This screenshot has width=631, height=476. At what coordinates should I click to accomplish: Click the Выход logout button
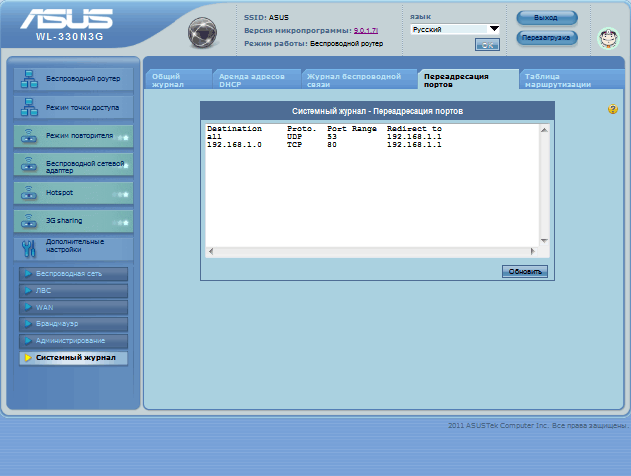(x=547, y=18)
